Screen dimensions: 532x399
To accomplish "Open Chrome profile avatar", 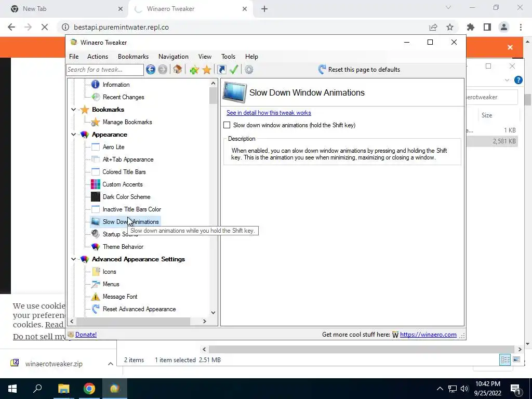I will pyautogui.click(x=504, y=27).
